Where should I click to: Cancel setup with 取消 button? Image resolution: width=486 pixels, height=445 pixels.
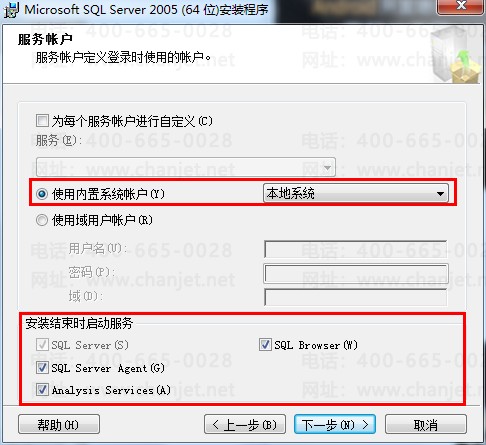[x=426, y=424]
